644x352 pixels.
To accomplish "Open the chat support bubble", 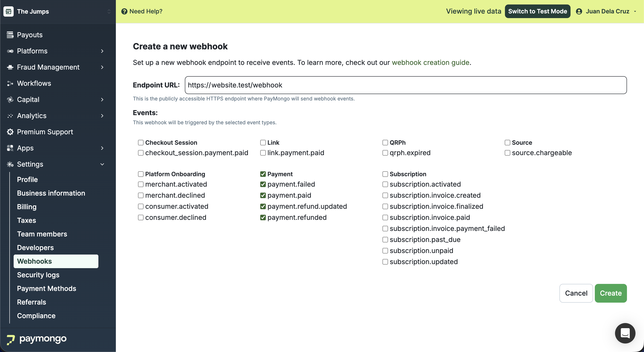I will pyautogui.click(x=625, y=333).
